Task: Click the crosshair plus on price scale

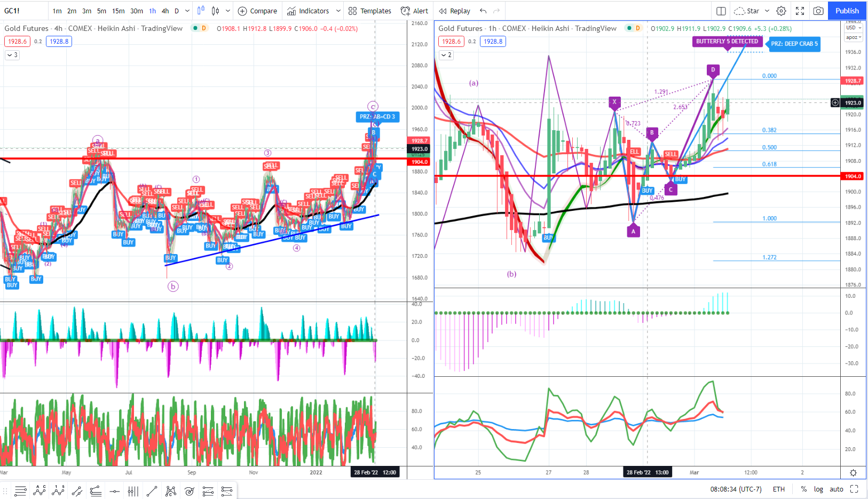Action: [835, 102]
